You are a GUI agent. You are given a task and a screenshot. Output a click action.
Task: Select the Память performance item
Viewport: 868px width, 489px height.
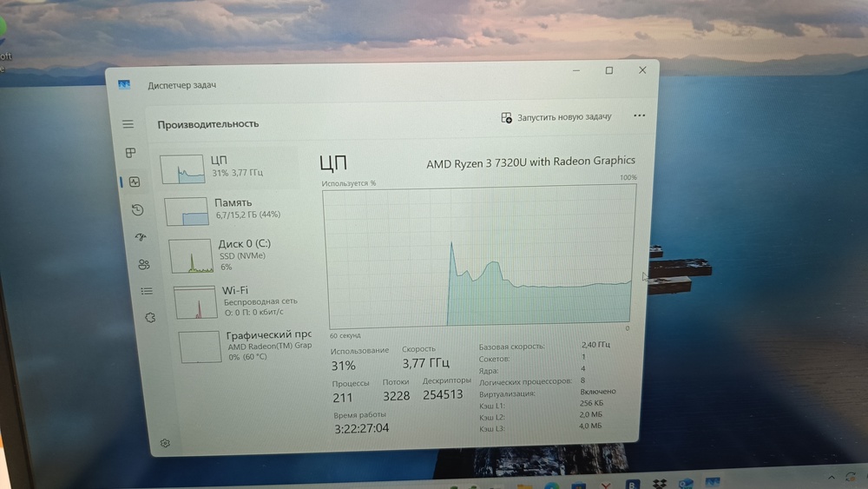233,210
